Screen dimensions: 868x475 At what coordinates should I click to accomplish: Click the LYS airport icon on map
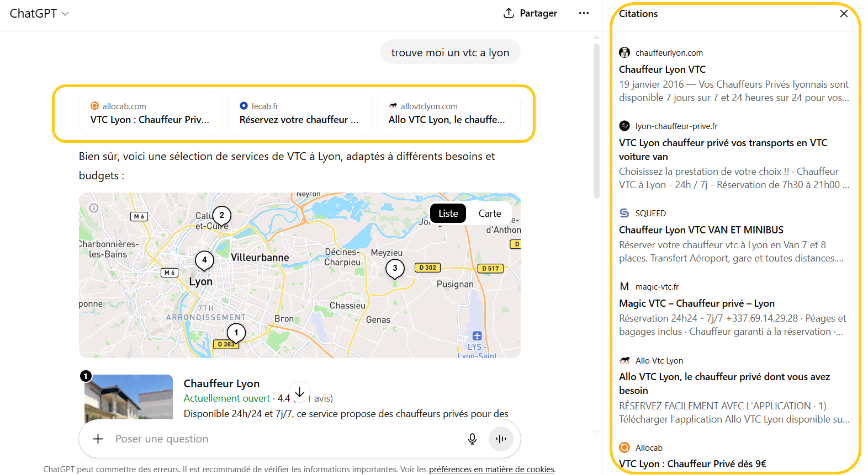pos(477,335)
